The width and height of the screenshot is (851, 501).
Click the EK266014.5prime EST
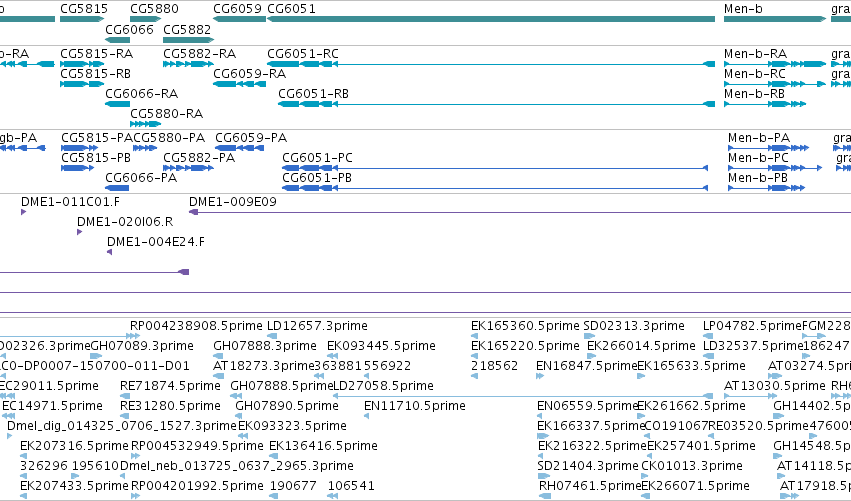coord(592,357)
